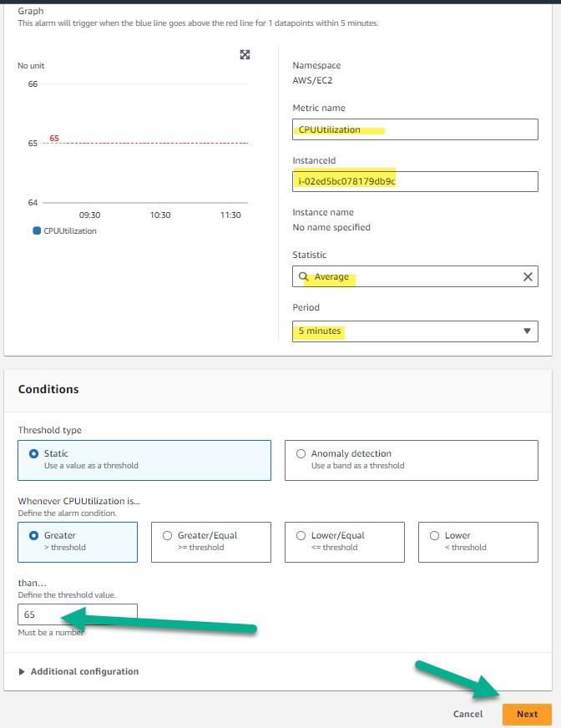Clear the Statistic field with X icon
561x728 pixels.
click(528, 277)
